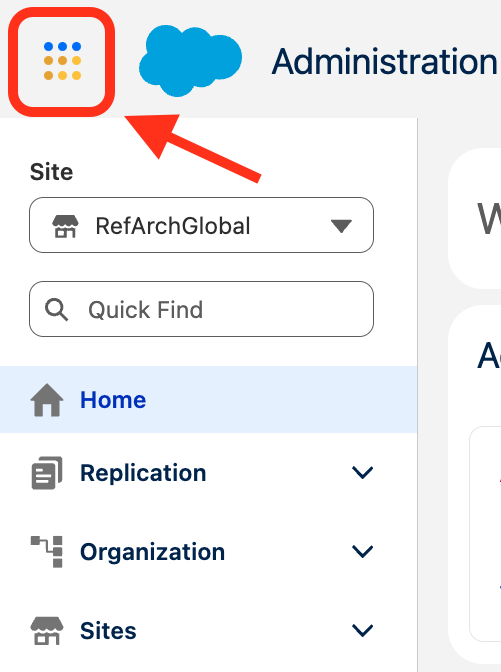Click the Administration header title
This screenshot has height=672, width=501.
[384, 62]
